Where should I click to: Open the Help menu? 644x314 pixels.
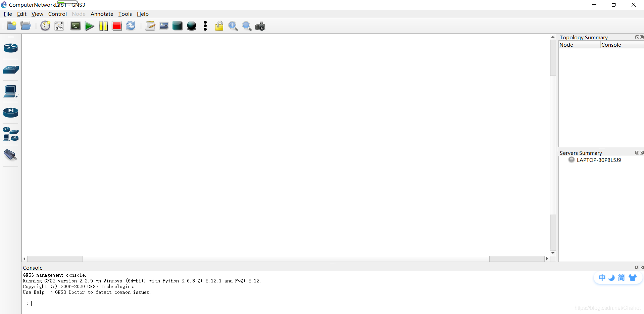143,14
